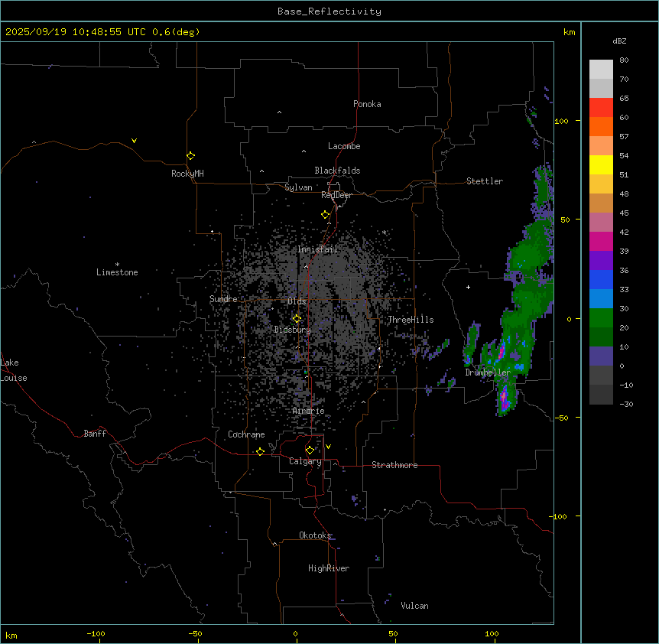Viewport: 659px width, 644px height.
Task: Select the Stettler city label
Action: [x=485, y=181]
